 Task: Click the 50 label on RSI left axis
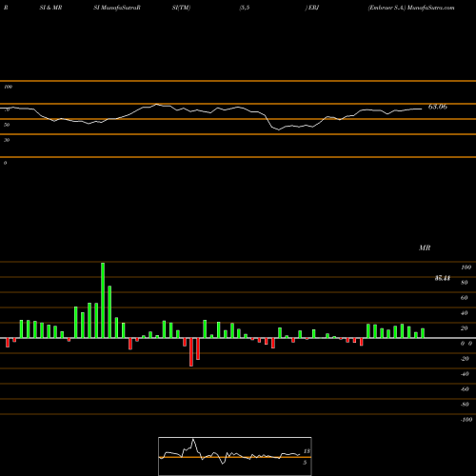pyautogui.click(x=7, y=125)
